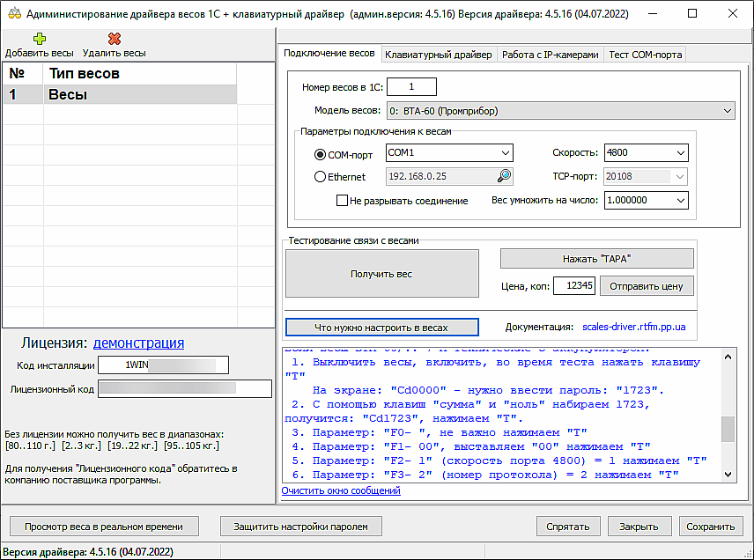
Task: Click the Спрятать button
Action: (x=568, y=527)
